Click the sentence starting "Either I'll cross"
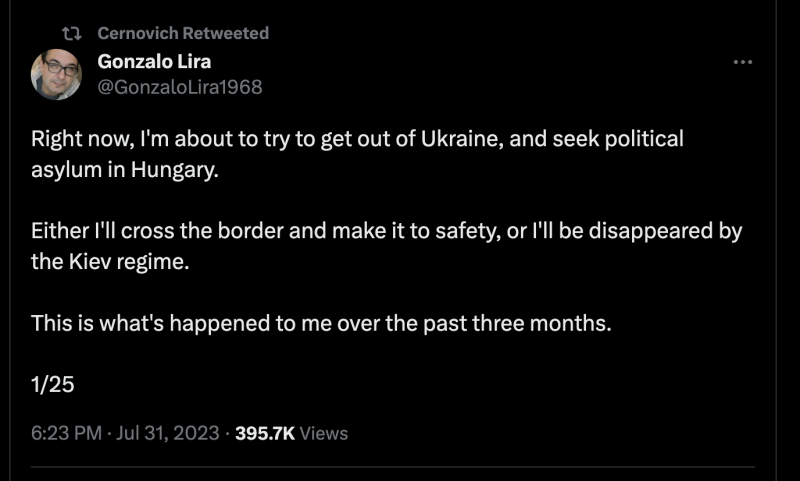 [387, 232]
